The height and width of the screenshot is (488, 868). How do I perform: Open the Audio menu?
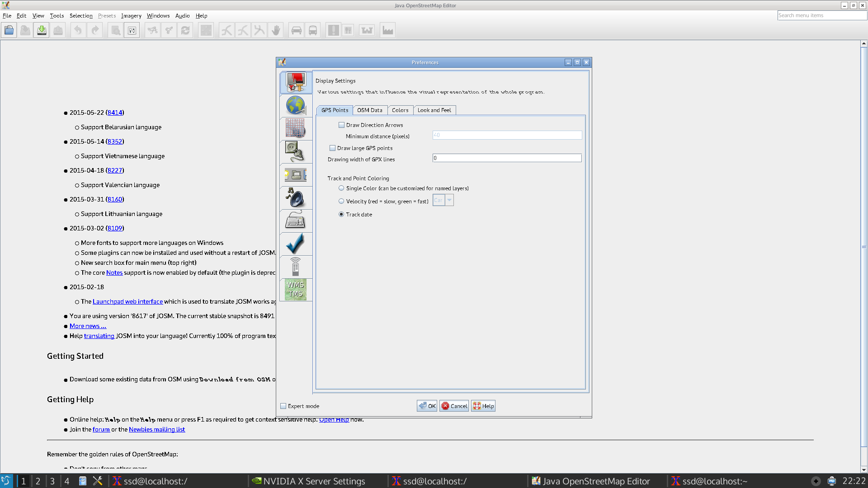183,16
